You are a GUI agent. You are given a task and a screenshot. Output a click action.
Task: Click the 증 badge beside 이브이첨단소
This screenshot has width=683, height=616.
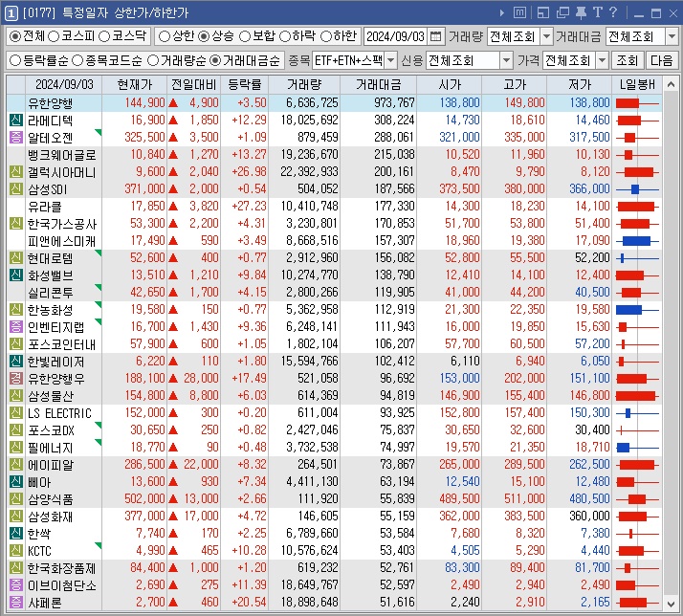tap(16, 584)
